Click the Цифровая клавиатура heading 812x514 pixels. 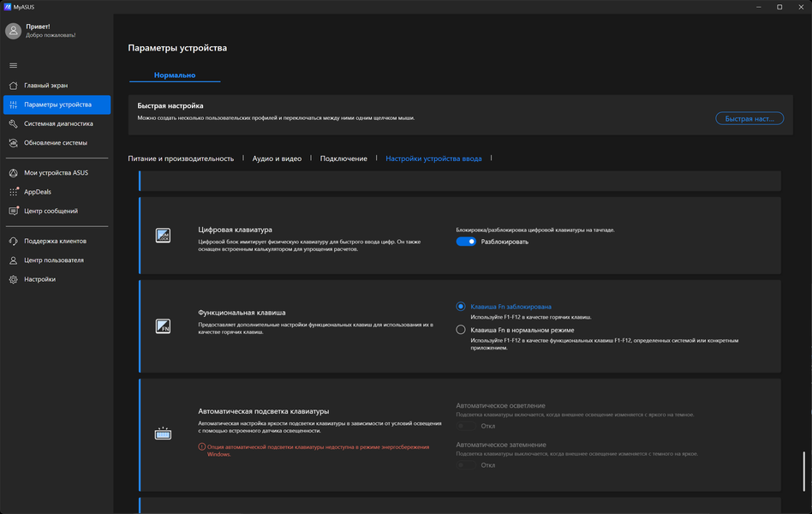[235, 230]
